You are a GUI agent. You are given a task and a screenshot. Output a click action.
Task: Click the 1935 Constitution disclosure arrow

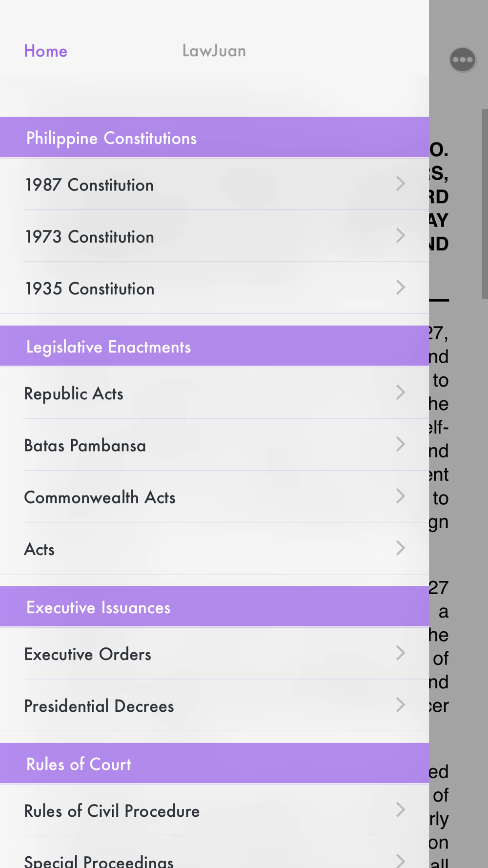[x=401, y=288]
